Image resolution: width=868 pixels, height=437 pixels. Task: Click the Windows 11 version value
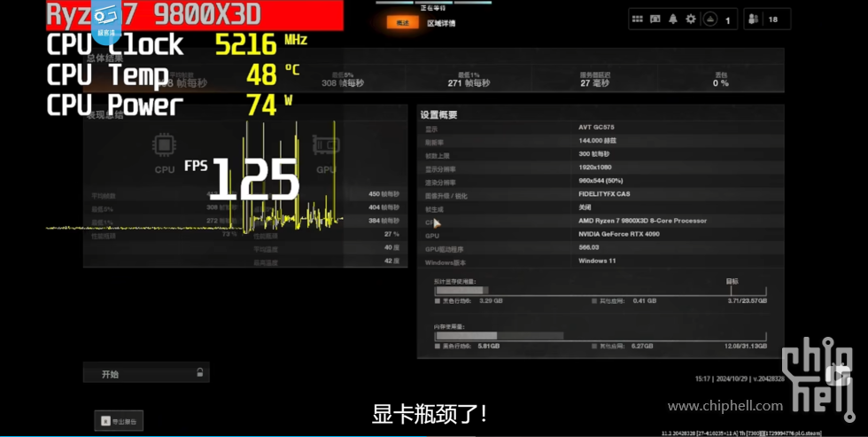pos(597,261)
